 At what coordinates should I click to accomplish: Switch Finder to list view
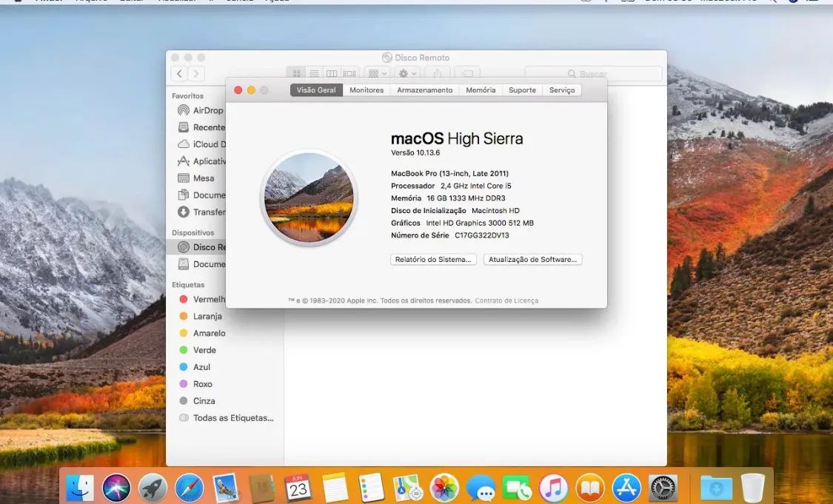pos(314,73)
